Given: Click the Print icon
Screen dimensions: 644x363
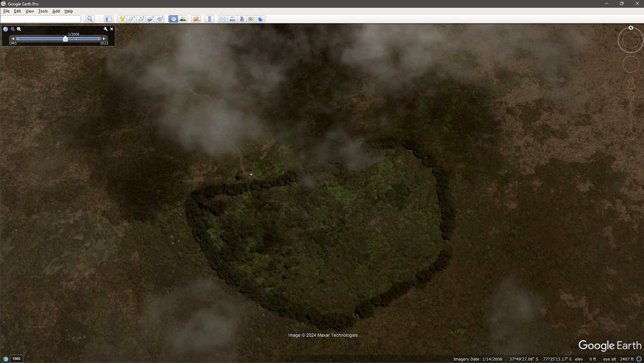Looking at the screenshot, I should [232, 19].
